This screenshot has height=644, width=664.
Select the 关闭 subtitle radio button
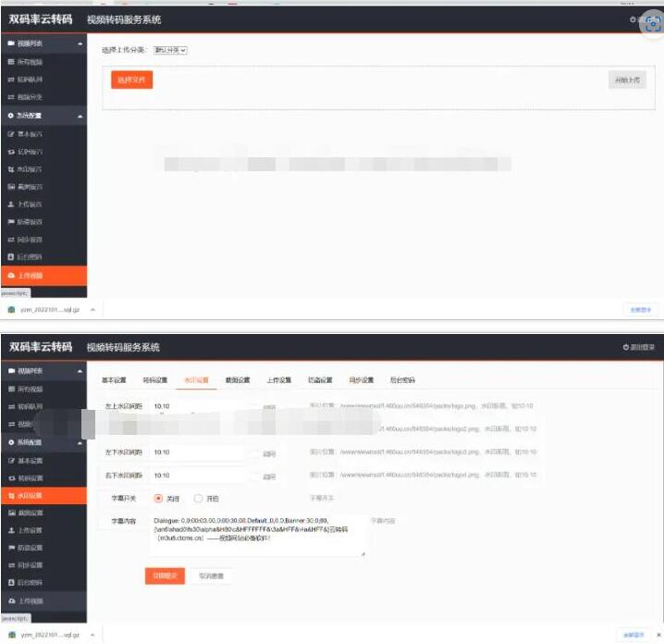point(158,498)
